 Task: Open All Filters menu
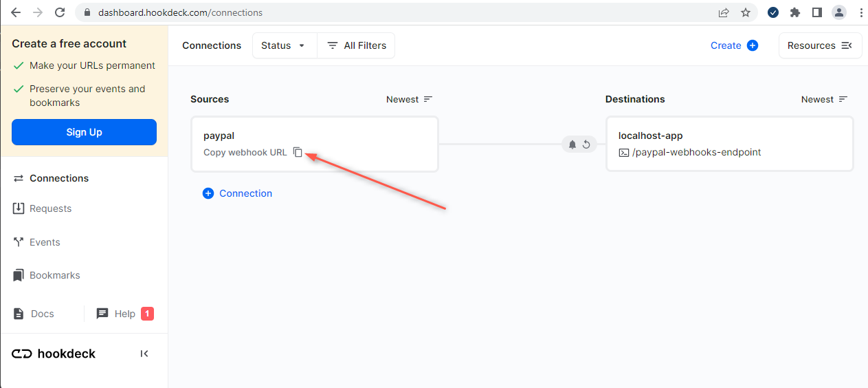pyautogui.click(x=356, y=45)
